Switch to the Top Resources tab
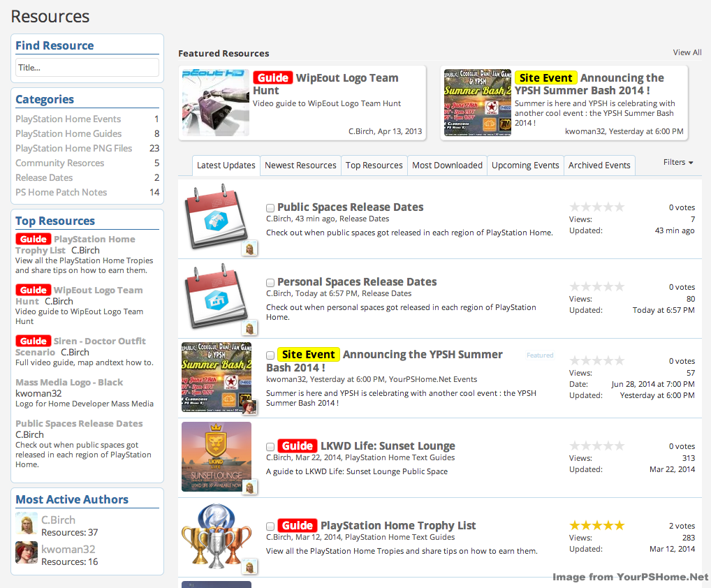The width and height of the screenshot is (711, 588). (x=374, y=166)
